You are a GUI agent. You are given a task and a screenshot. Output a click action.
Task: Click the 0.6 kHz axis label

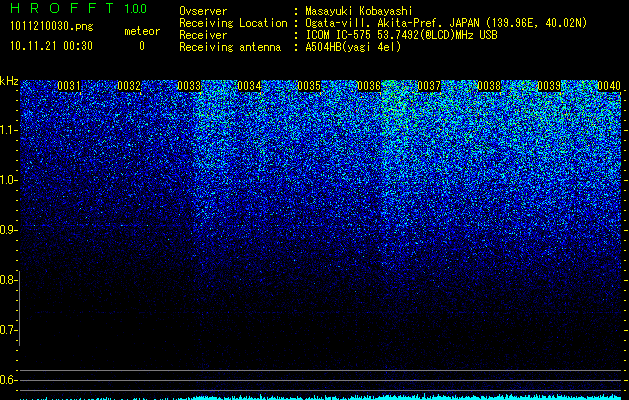click(8, 380)
